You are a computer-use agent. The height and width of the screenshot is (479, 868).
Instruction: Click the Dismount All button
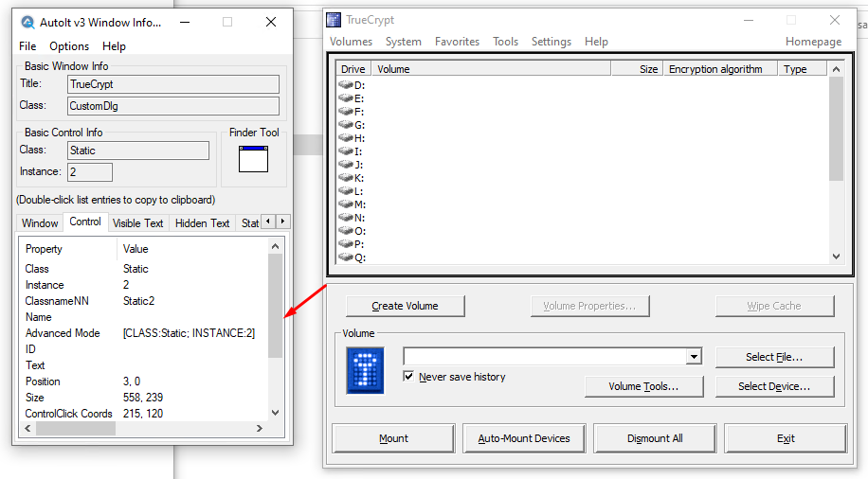(x=655, y=438)
